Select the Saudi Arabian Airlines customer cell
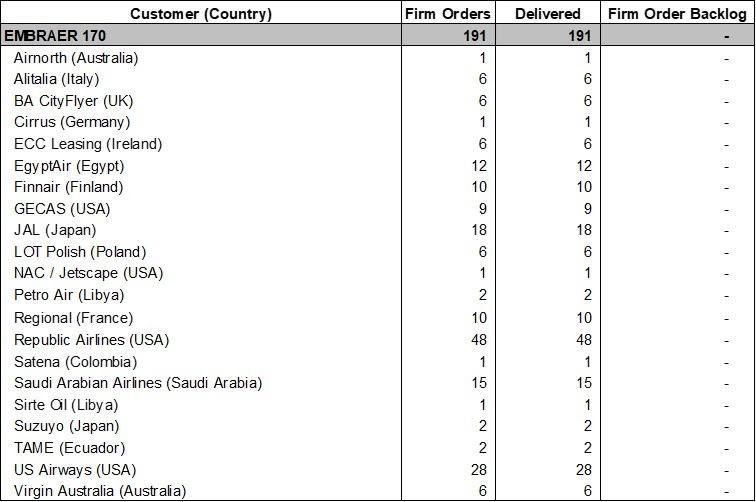The image size is (756, 502). pos(137,383)
